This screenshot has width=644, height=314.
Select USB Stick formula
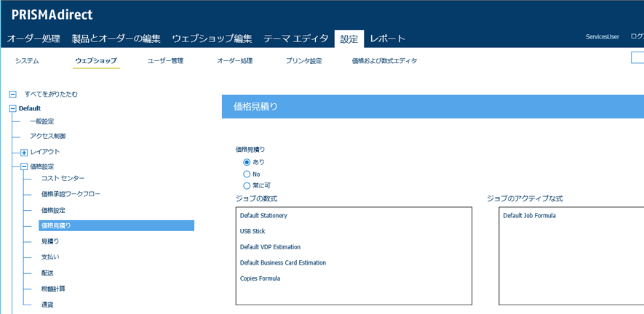(x=253, y=231)
